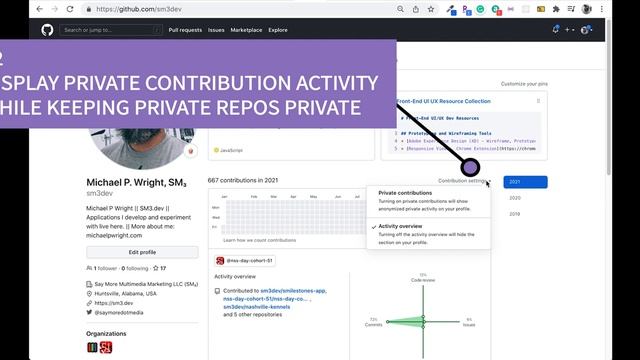This screenshot has height=360, width=640.
Task: Open Pull requests in the header
Action: (x=185, y=30)
